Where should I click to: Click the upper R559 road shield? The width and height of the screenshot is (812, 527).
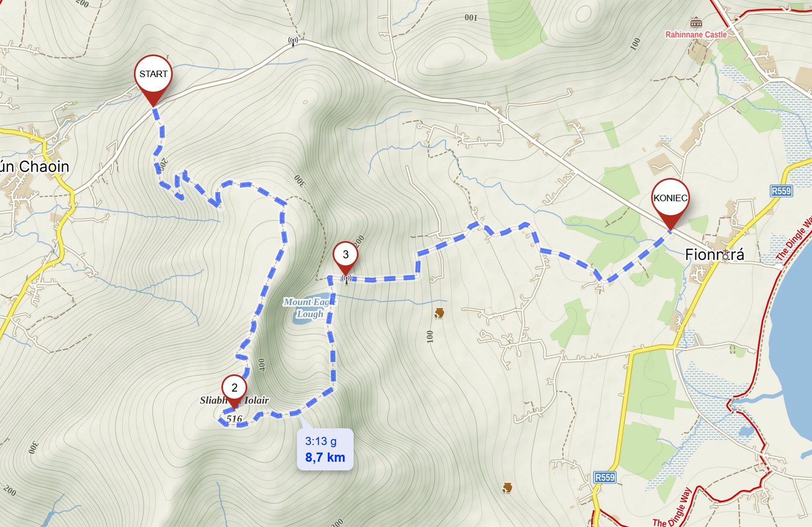coord(781,191)
